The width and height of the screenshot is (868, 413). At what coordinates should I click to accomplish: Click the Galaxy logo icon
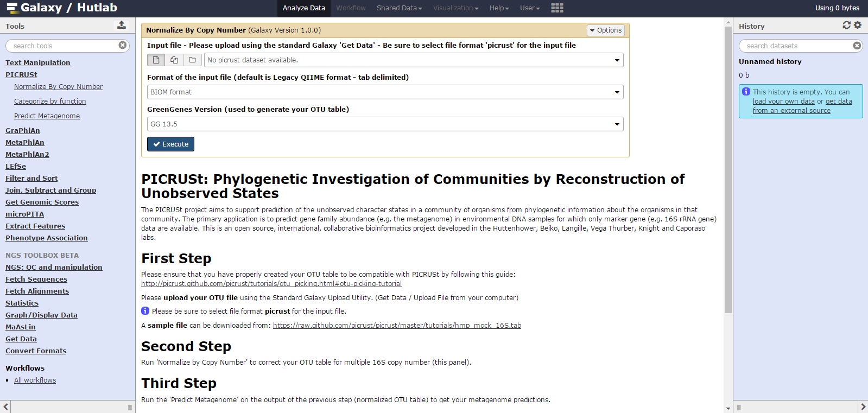click(x=12, y=8)
